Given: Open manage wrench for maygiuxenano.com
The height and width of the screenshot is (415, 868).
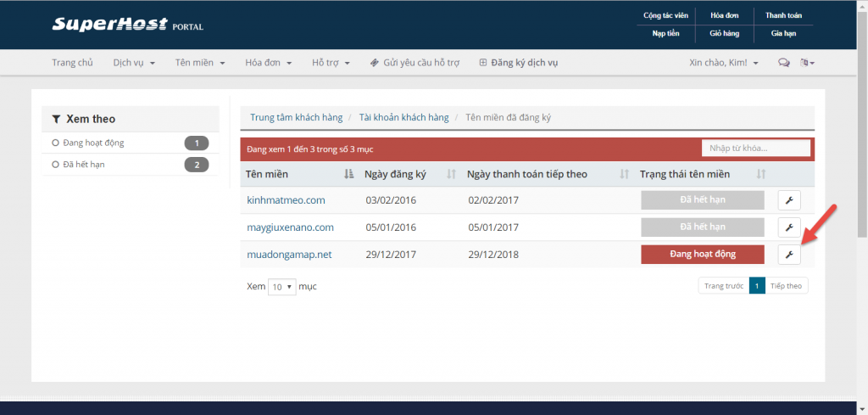Looking at the screenshot, I should (x=788, y=227).
